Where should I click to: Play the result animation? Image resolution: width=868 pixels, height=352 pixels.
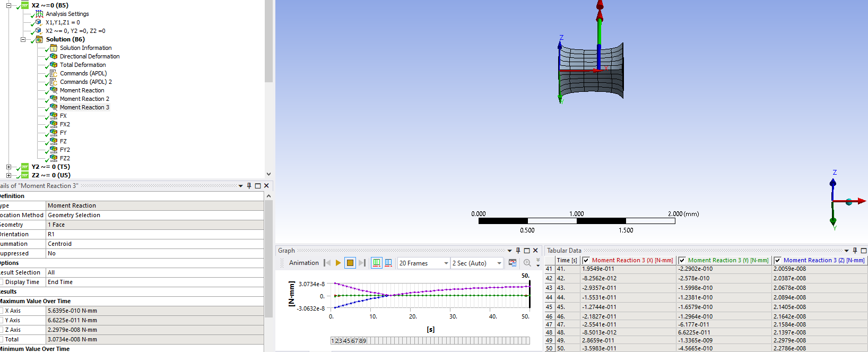[x=338, y=263]
